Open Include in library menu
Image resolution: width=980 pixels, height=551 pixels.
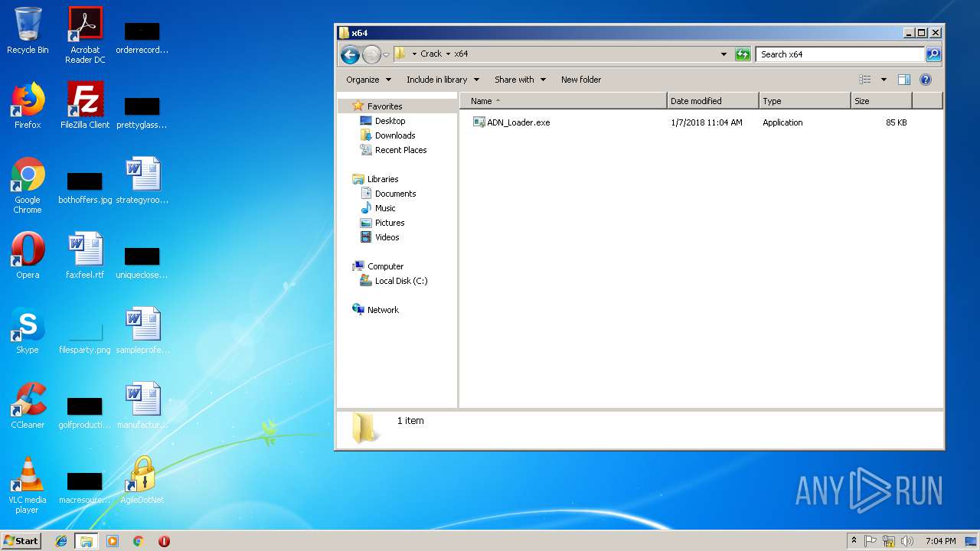point(443,80)
